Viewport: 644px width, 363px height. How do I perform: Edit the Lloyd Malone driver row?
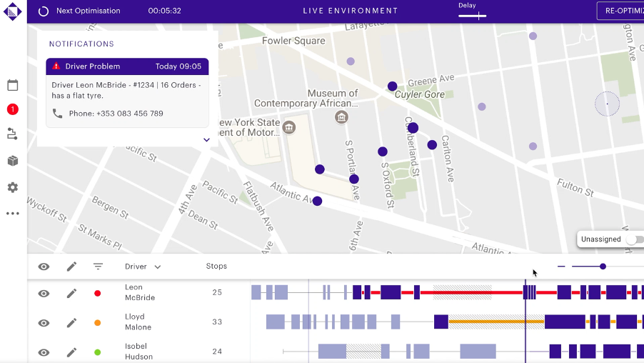coord(71,323)
